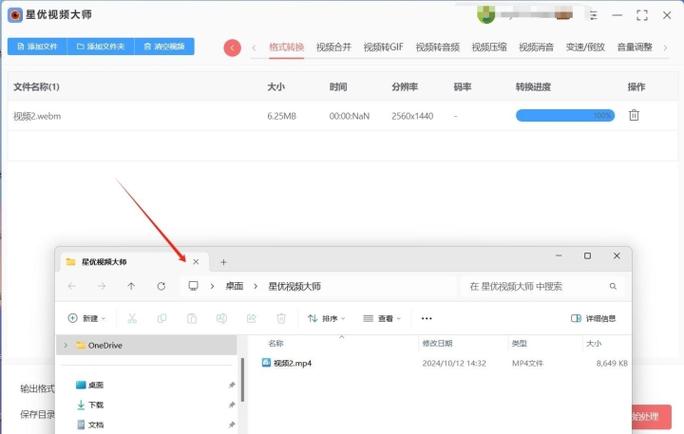Open the 视频压缩 tab
The height and width of the screenshot is (434, 684).
(489, 47)
